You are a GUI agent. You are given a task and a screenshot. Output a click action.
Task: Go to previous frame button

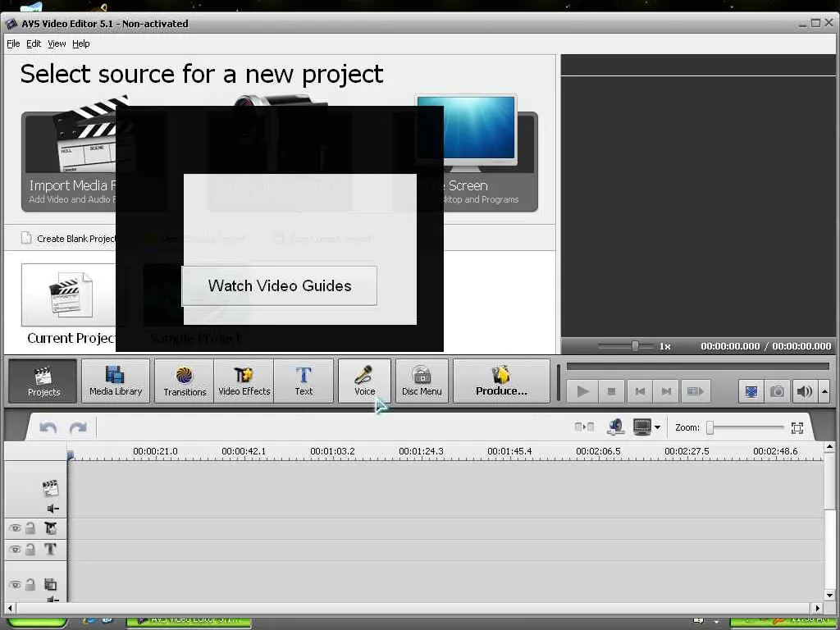click(x=639, y=391)
